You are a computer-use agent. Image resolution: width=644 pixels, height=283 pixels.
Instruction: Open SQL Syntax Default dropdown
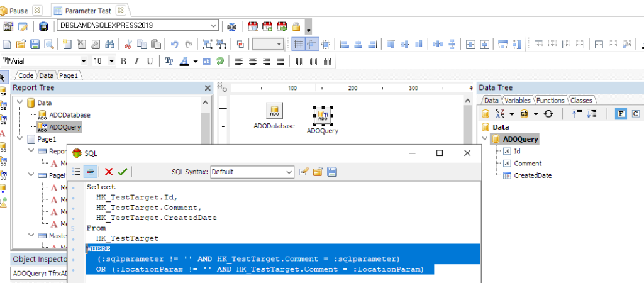pyautogui.click(x=289, y=172)
